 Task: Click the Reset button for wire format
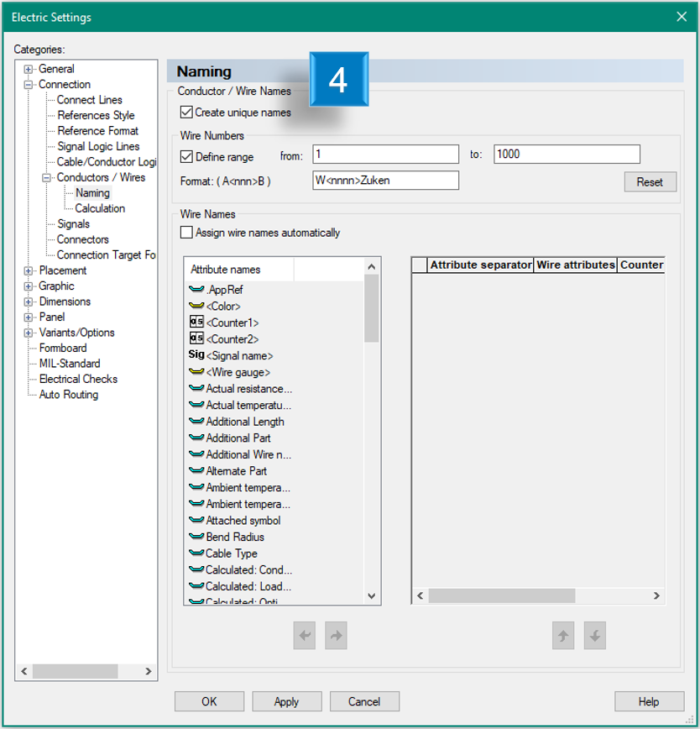[650, 181]
